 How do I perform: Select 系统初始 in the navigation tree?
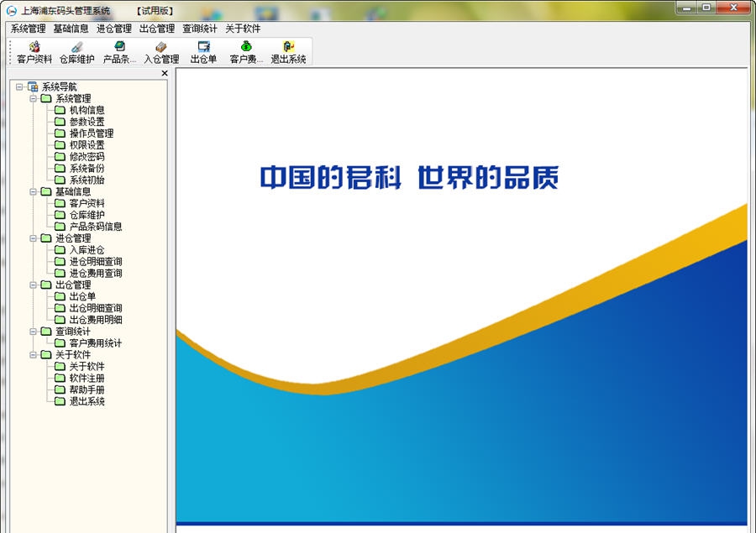(x=87, y=180)
